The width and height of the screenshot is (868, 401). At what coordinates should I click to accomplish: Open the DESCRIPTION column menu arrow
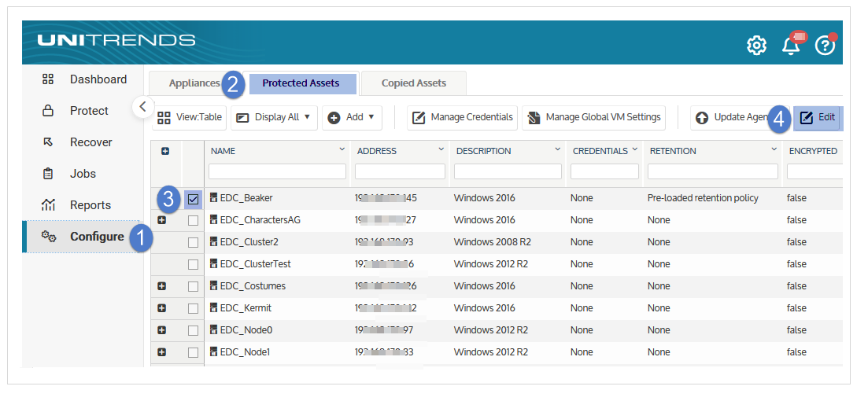[557, 149]
